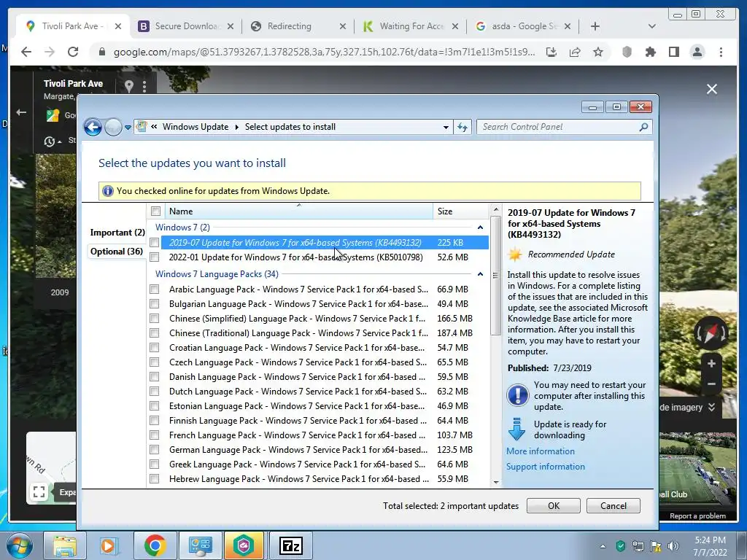747x560 pixels.
Task: Open the address bar path dropdown
Action: tap(446, 127)
